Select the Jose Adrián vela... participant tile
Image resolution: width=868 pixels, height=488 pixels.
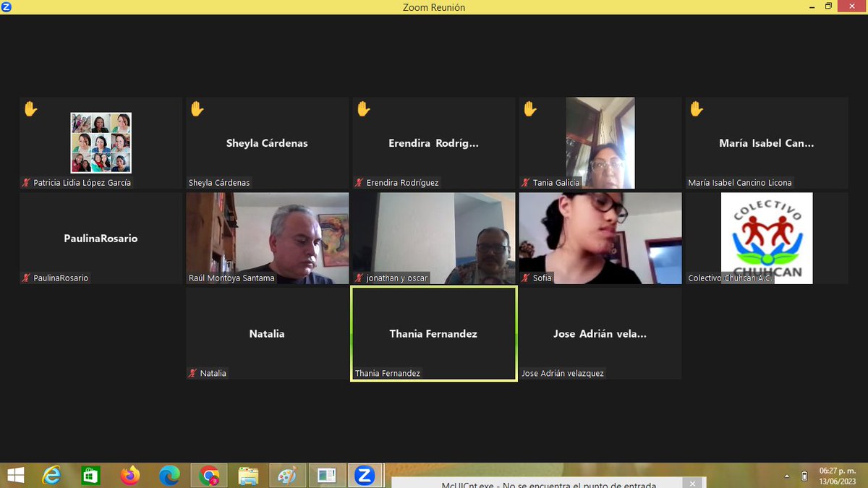pyautogui.click(x=600, y=333)
